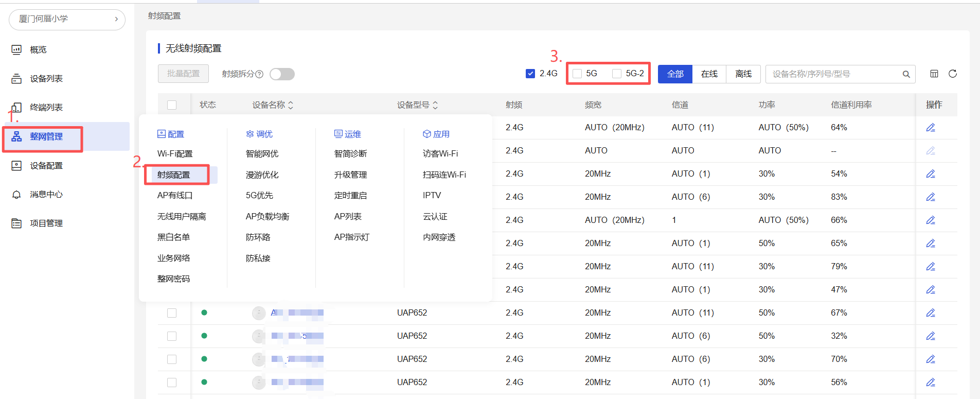Enable the 5G-2 band checkbox
The image size is (980, 399).
pos(616,74)
